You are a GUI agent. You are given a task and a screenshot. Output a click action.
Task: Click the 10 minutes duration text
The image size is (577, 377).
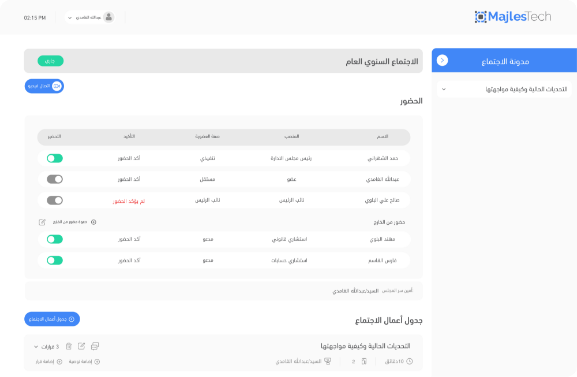[394, 362]
